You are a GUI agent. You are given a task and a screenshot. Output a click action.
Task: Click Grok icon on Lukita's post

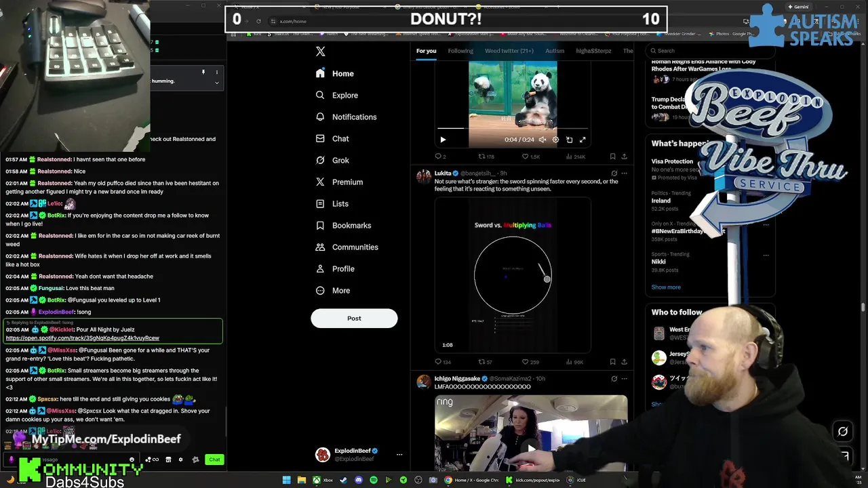614,174
